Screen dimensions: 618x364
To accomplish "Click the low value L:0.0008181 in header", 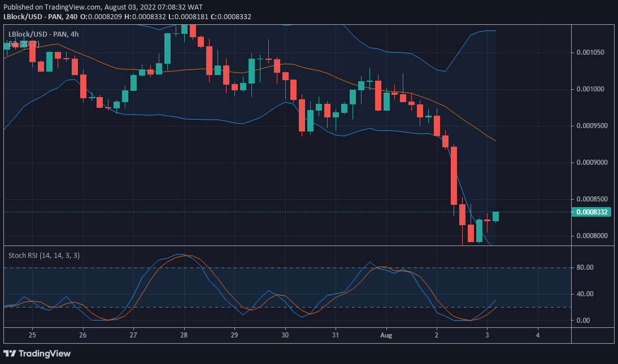I will coord(189,17).
